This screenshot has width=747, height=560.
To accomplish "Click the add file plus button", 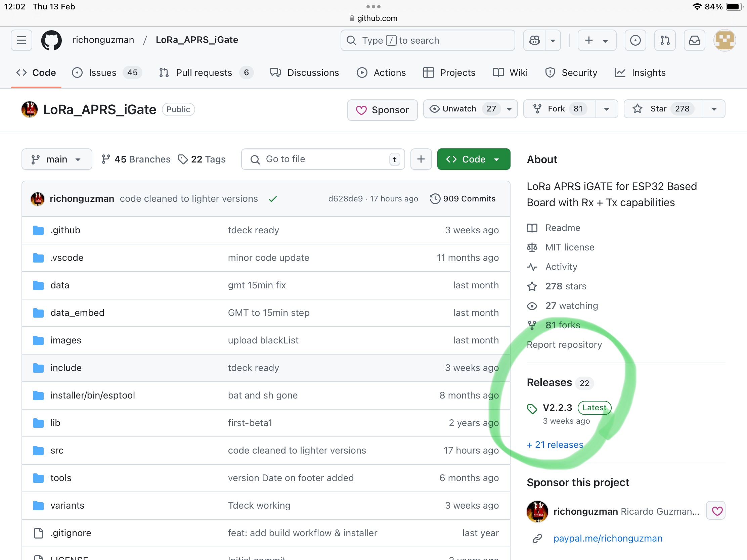I will [x=421, y=159].
